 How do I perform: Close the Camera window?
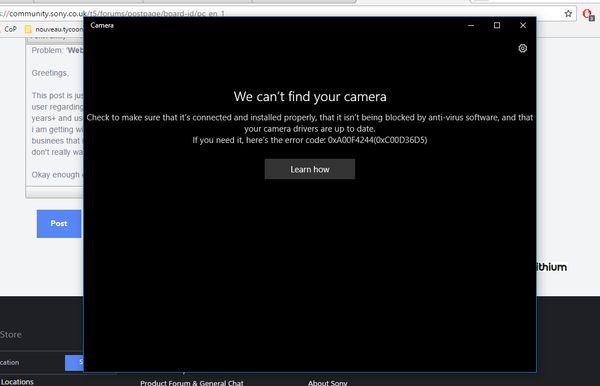523,25
